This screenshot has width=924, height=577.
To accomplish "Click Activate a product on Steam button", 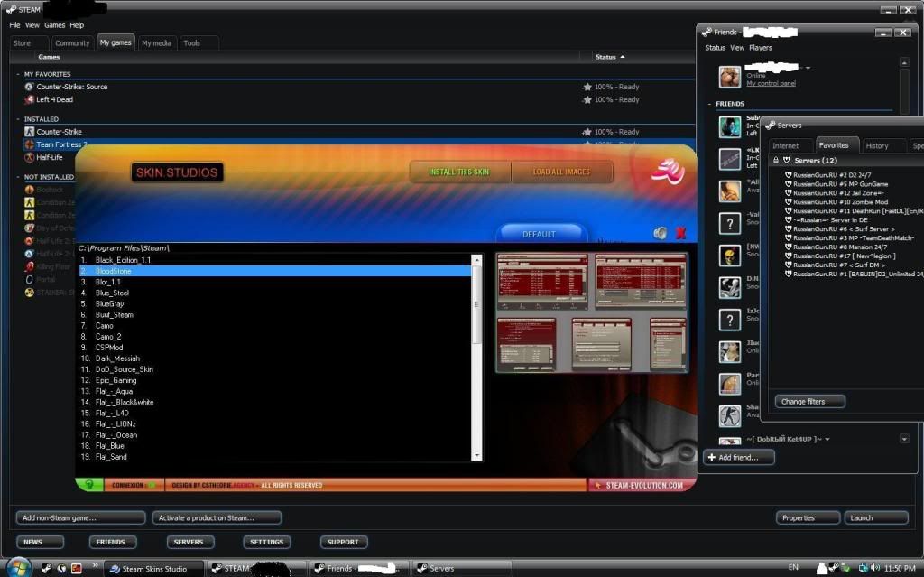I will (217, 518).
